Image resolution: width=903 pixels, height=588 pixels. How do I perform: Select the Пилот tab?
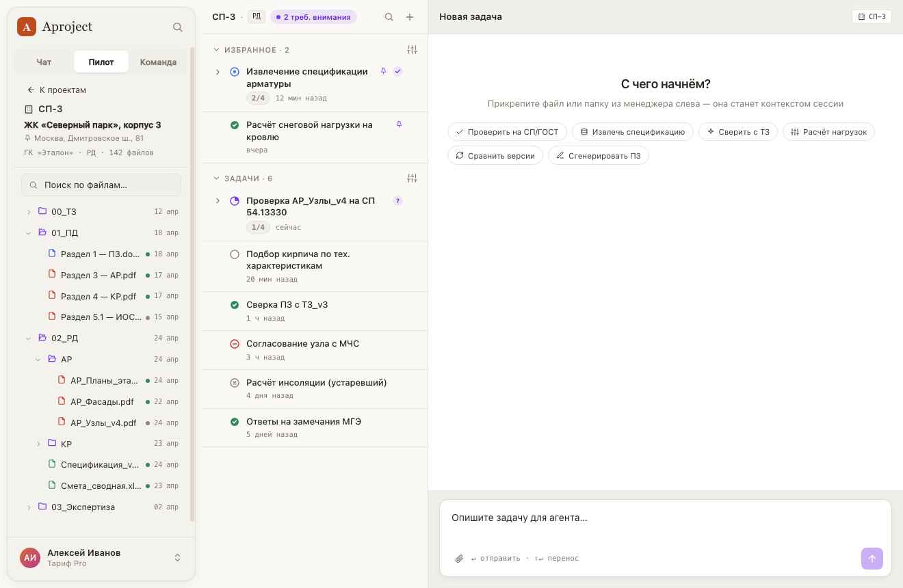coord(101,62)
